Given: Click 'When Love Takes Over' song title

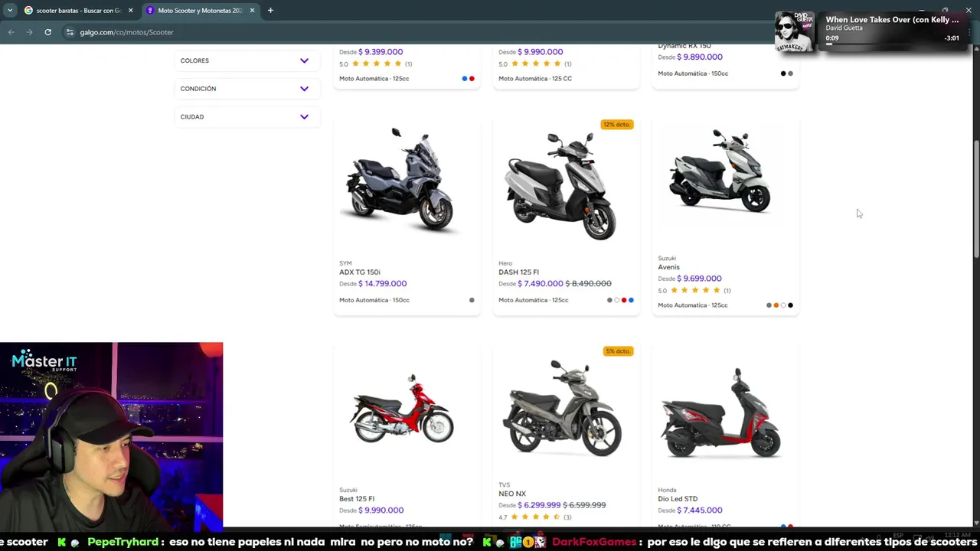Looking at the screenshot, I should [x=892, y=20].
